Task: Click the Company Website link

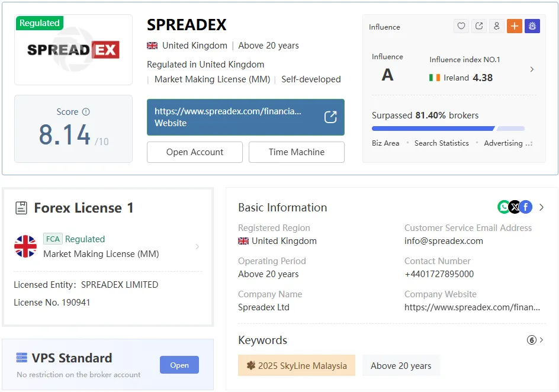Action: click(472, 307)
